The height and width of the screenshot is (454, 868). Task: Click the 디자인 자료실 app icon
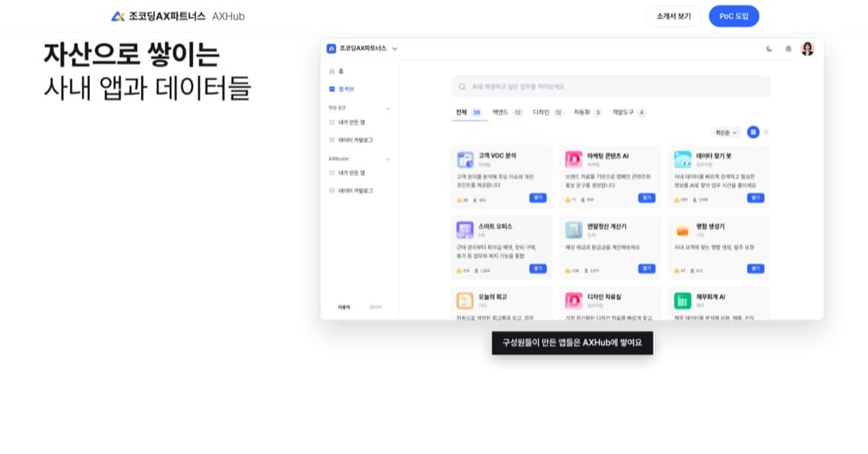pos(574,301)
